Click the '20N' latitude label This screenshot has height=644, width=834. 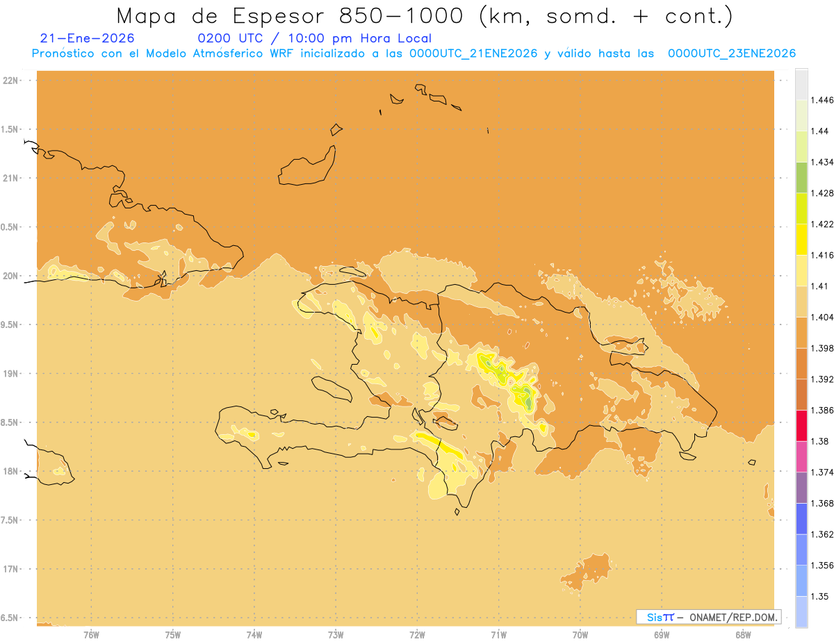tap(10, 276)
